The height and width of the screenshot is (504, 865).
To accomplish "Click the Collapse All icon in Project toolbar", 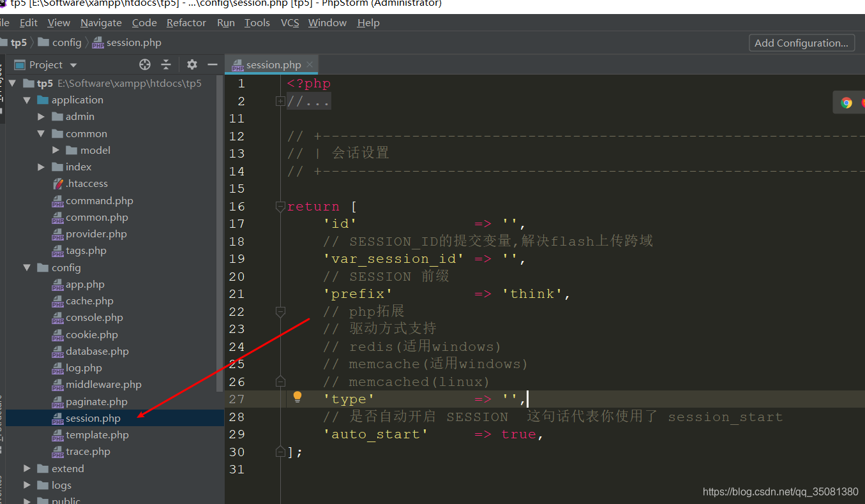I will (166, 64).
